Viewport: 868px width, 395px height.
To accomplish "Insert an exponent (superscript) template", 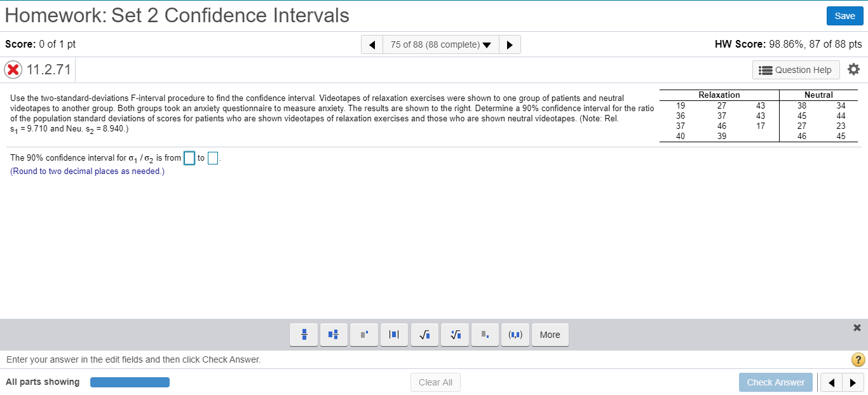I will pyautogui.click(x=363, y=335).
